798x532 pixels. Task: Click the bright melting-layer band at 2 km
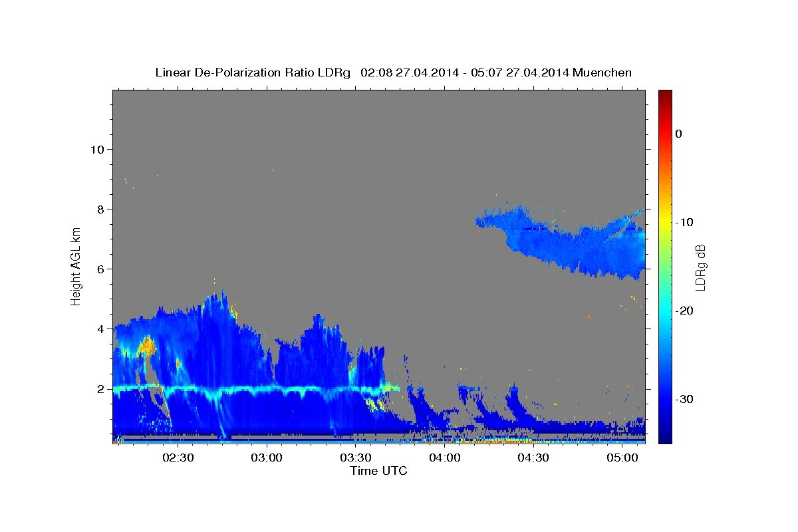click(x=256, y=390)
